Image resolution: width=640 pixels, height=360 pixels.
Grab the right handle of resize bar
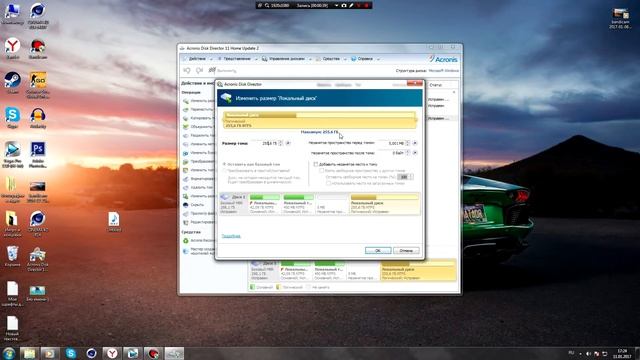[416, 120]
